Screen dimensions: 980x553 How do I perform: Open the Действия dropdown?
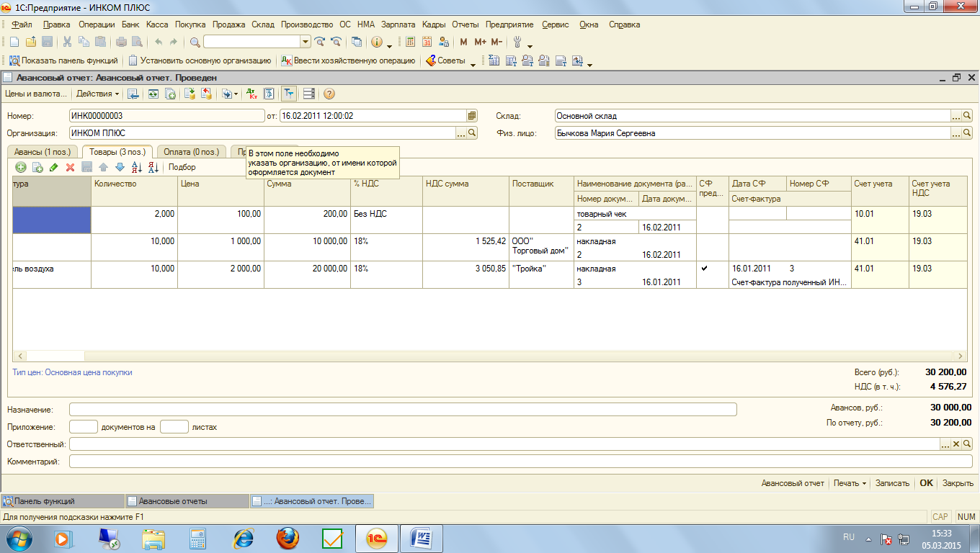pyautogui.click(x=98, y=94)
